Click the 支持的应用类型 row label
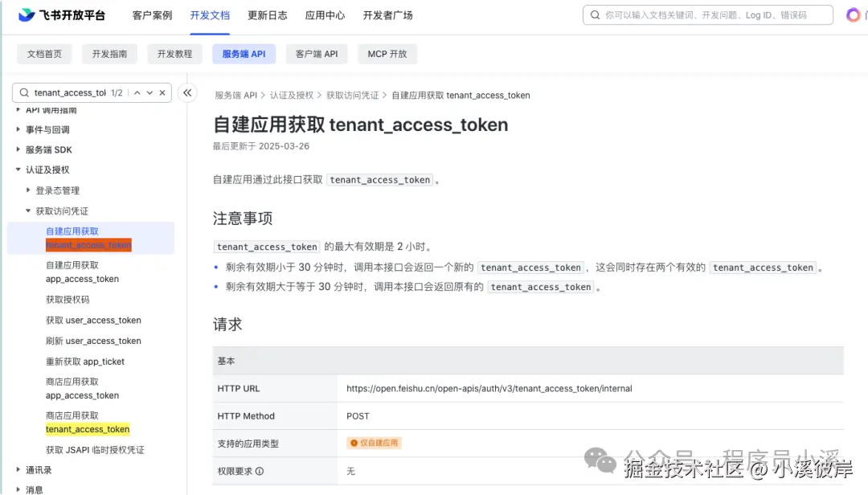868x495 pixels. [248, 444]
